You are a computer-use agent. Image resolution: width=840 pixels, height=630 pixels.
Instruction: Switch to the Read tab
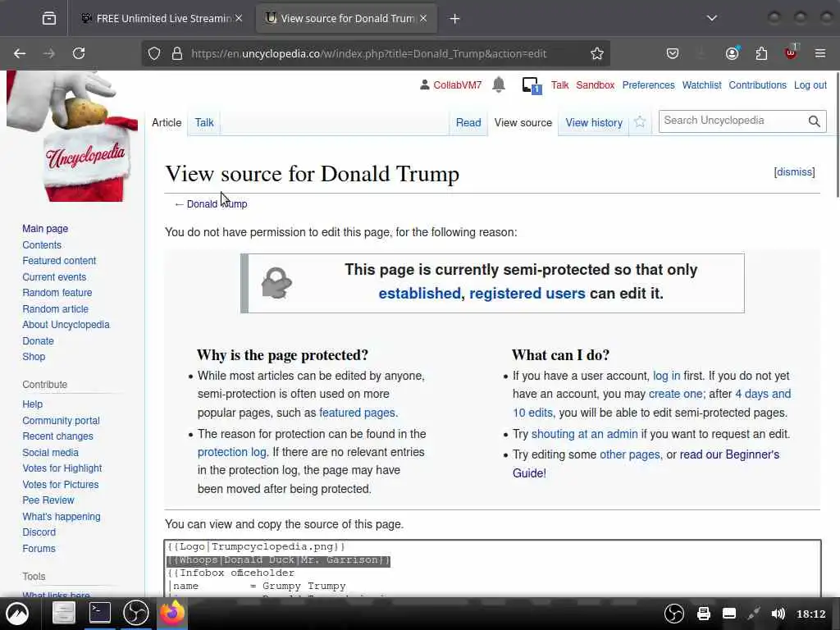(x=468, y=123)
